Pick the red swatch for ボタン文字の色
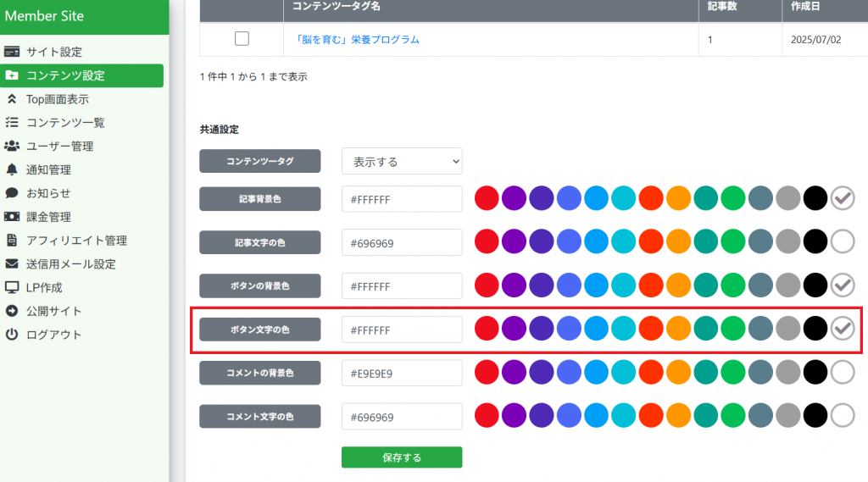 (487, 329)
